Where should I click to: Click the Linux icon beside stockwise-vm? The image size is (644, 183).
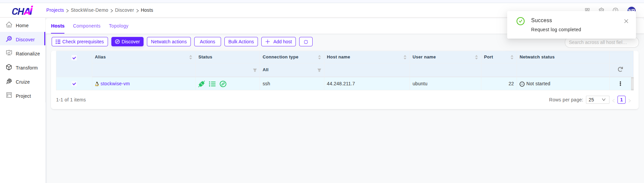coord(97,84)
